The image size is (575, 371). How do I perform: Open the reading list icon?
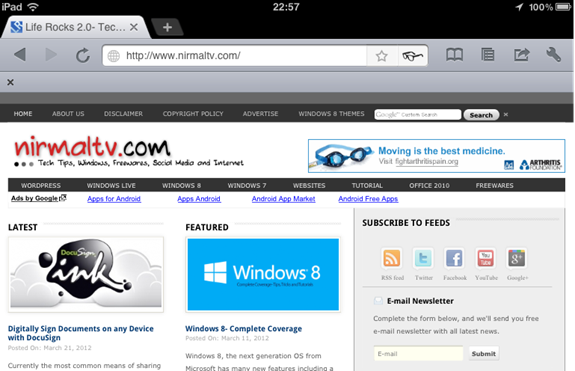point(488,55)
